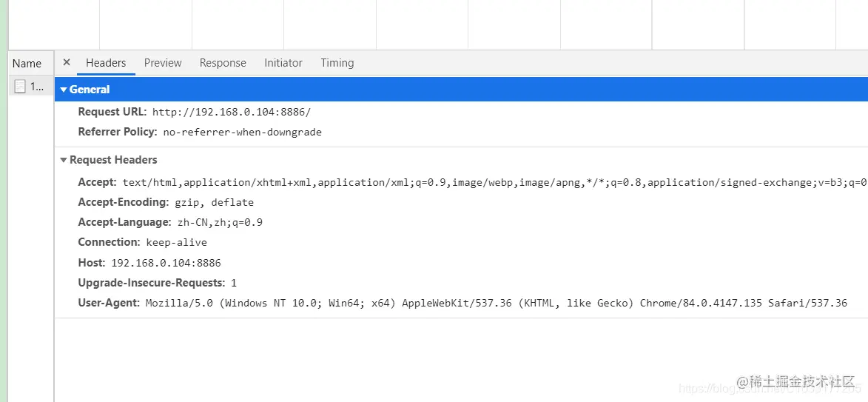Select the gzip, deflate value
This screenshot has height=402, width=868.
click(x=214, y=203)
